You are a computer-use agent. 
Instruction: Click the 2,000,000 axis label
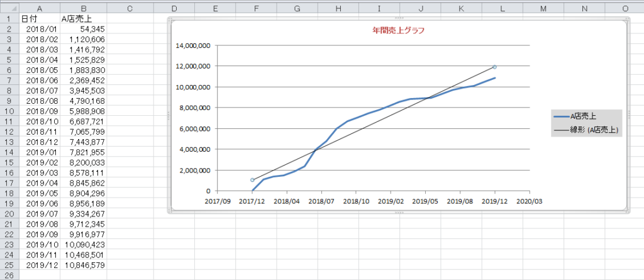click(195, 171)
